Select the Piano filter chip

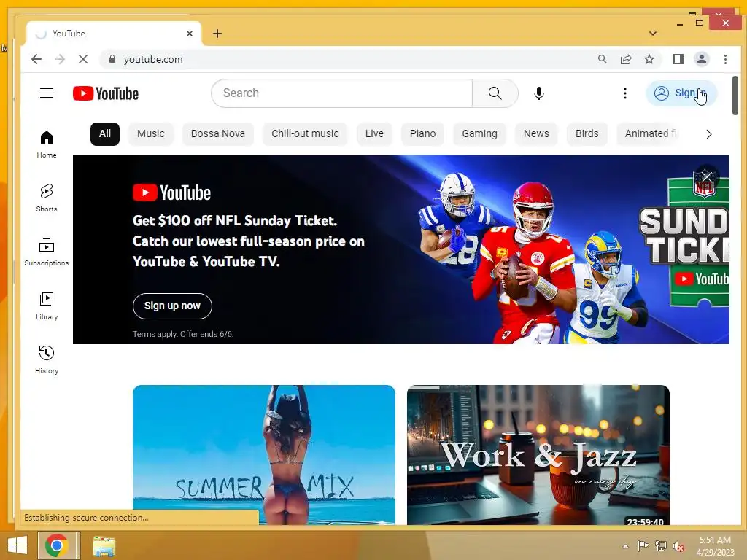click(x=423, y=134)
